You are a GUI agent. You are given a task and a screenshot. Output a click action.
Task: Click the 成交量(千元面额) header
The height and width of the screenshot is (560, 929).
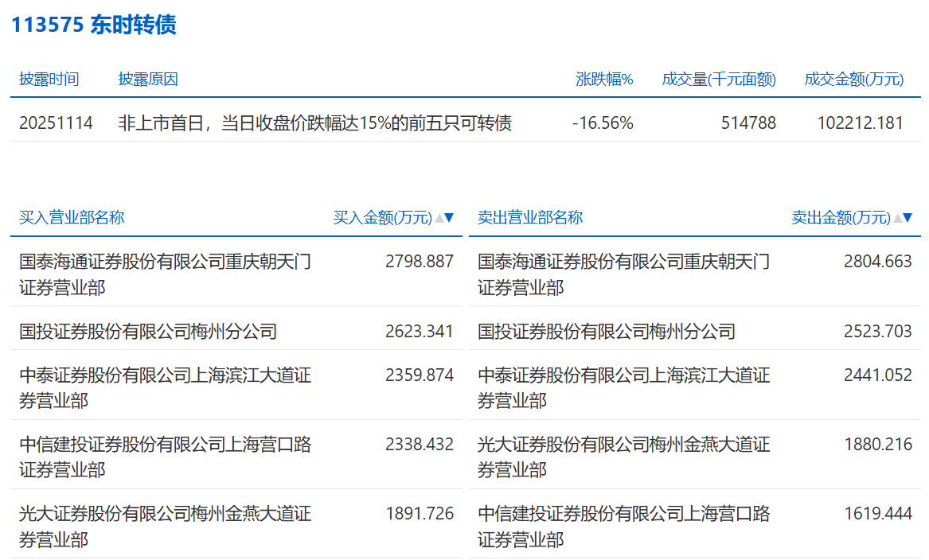coord(719,80)
